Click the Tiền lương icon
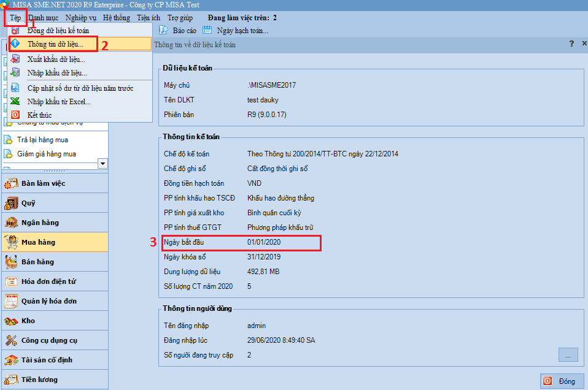Screen dimensions: 588x390 tap(11, 380)
